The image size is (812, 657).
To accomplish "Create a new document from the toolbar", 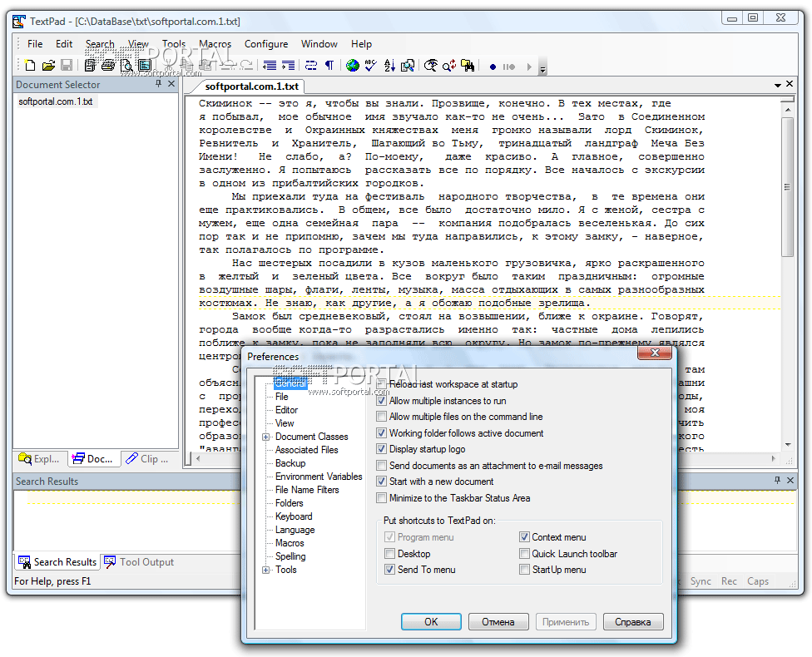I will tap(30, 66).
